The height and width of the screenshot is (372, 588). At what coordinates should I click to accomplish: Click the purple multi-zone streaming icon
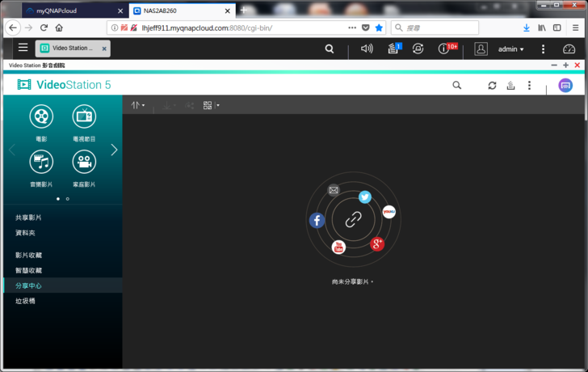click(x=565, y=85)
